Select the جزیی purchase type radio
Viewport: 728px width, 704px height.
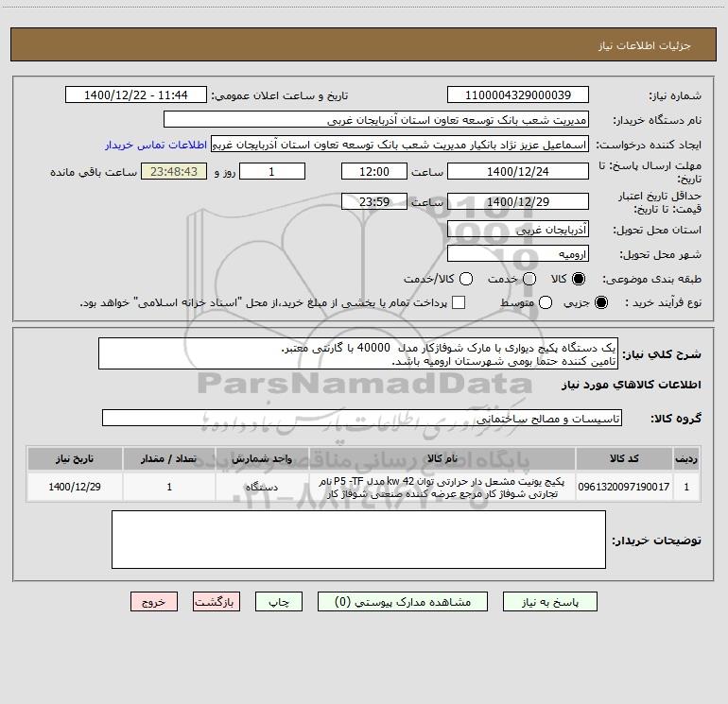click(x=600, y=302)
